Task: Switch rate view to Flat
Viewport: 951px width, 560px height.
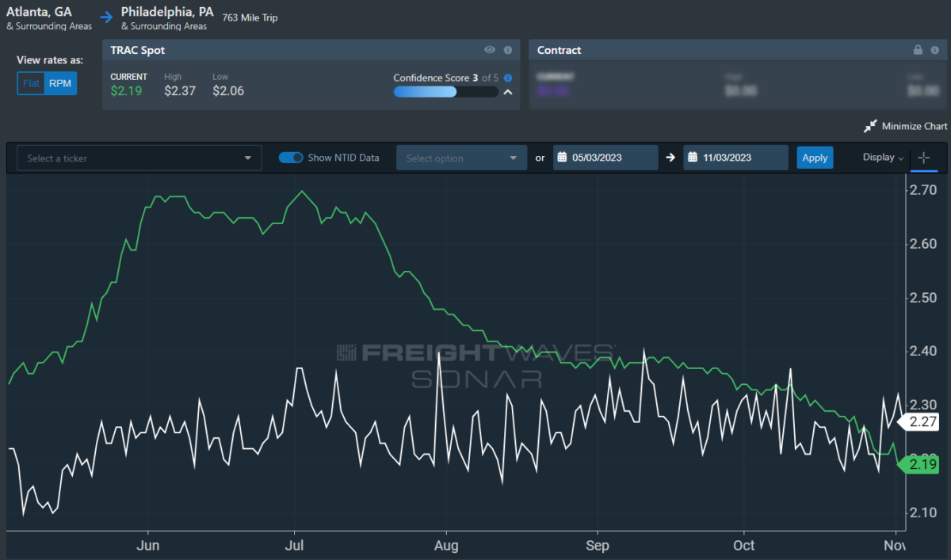Action: (31, 83)
